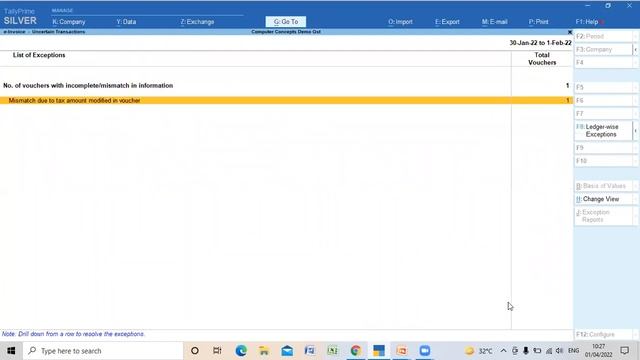This screenshot has width=640, height=360.
Task: Expand arrow beside F3: Company
Action: pos(636,49)
